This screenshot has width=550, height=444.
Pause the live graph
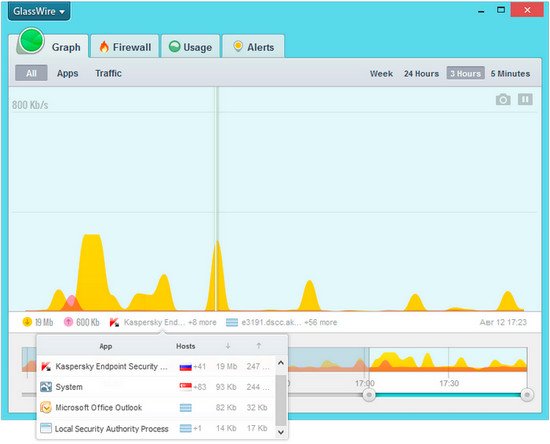(x=525, y=100)
